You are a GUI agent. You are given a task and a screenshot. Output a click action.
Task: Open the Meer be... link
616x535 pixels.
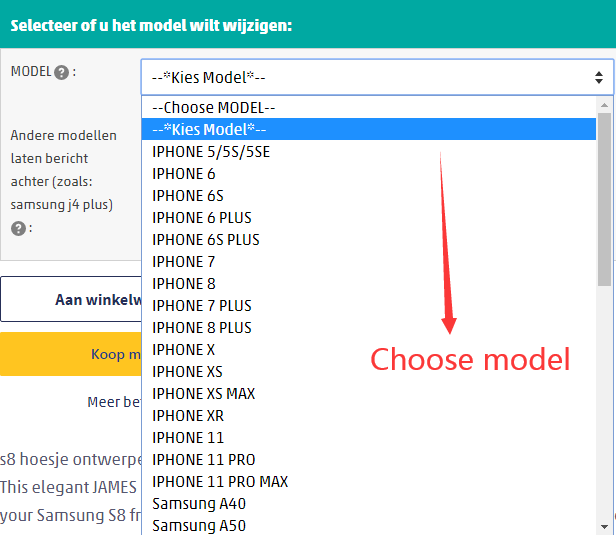(x=114, y=402)
